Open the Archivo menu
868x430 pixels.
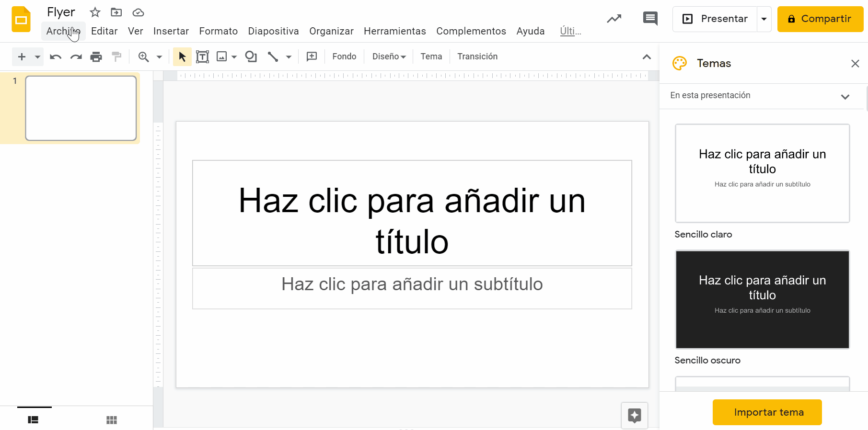coord(63,31)
